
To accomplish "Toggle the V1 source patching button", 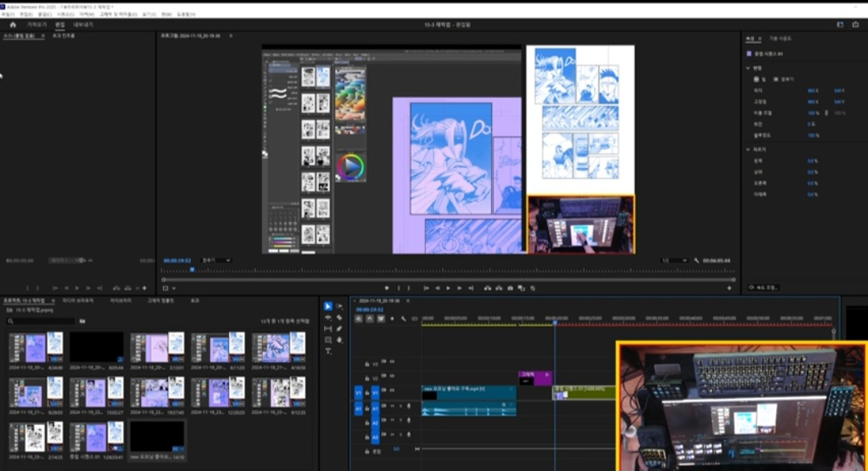I will click(x=358, y=392).
